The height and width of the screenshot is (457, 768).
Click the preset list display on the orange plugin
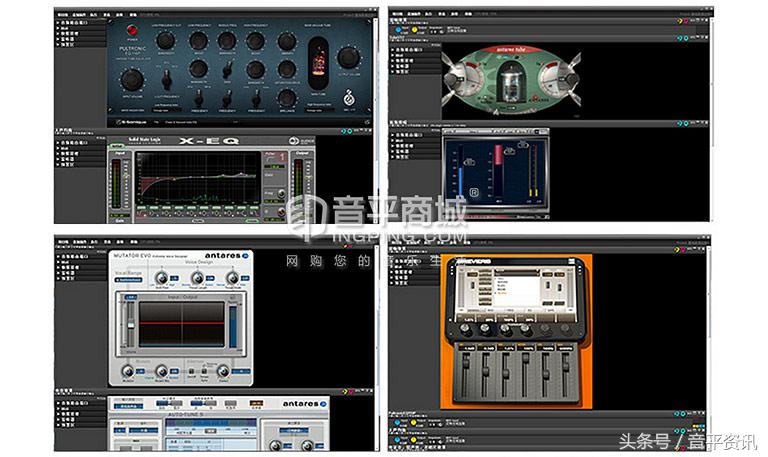(x=516, y=289)
